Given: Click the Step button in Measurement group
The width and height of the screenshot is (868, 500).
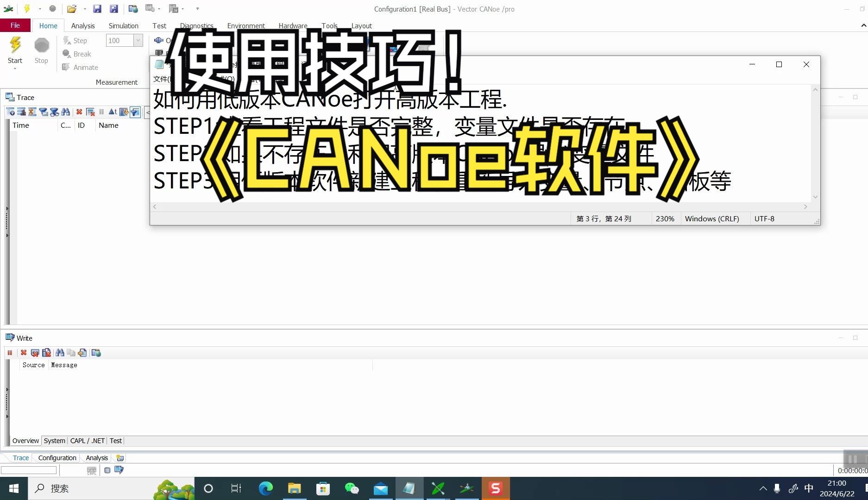Looking at the screenshot, I should pos(79,40).
